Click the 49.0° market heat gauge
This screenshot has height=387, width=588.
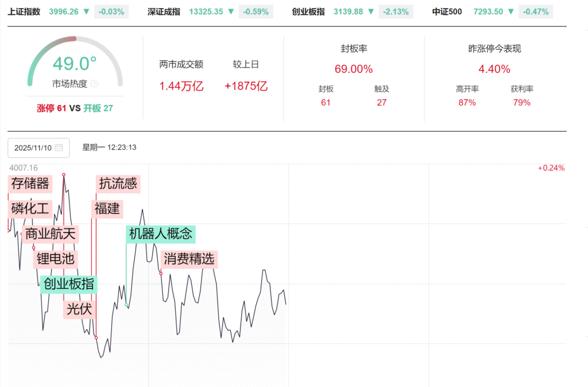pyautogui.click(x=75, y=63)
